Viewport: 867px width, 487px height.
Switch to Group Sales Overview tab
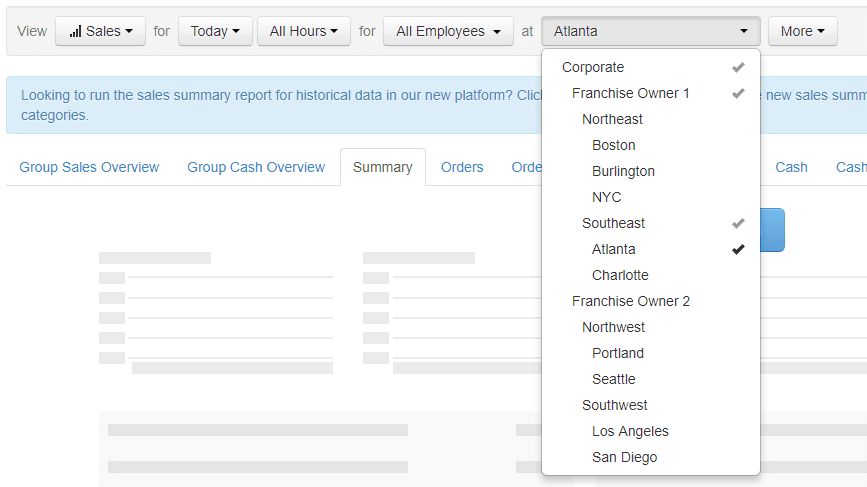click(89, 167)
